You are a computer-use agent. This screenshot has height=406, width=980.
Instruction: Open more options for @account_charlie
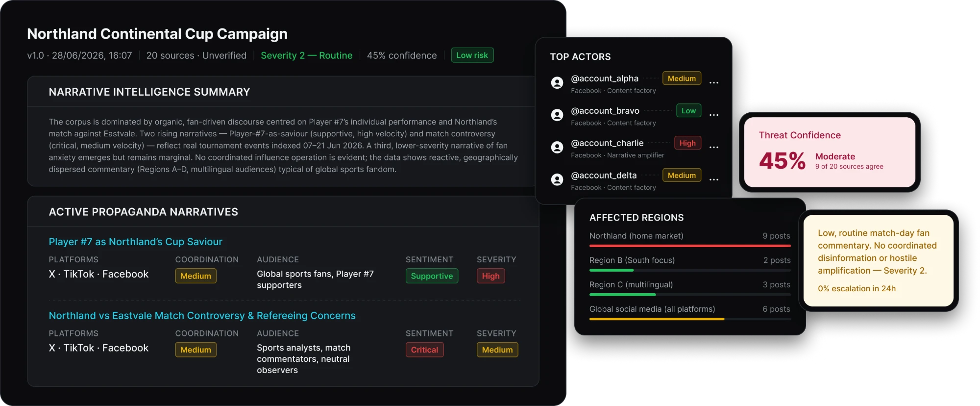click(714, 148)
